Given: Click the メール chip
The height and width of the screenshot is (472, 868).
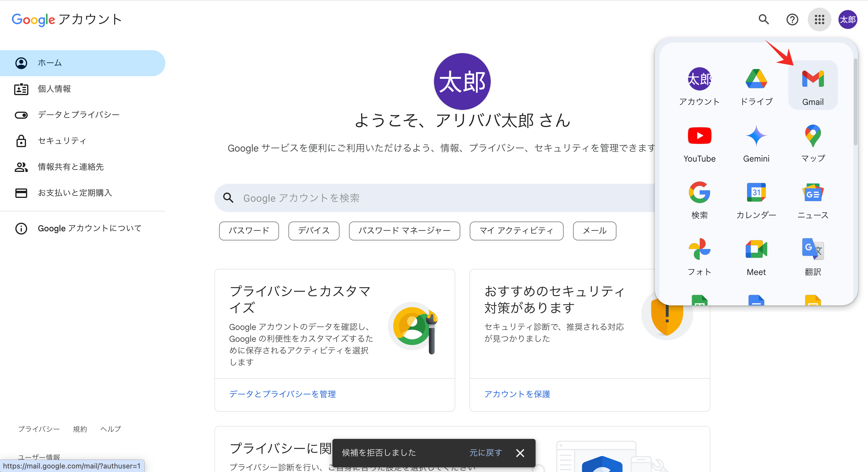Looking at the screenshot, I should click(x=594, y=231).
